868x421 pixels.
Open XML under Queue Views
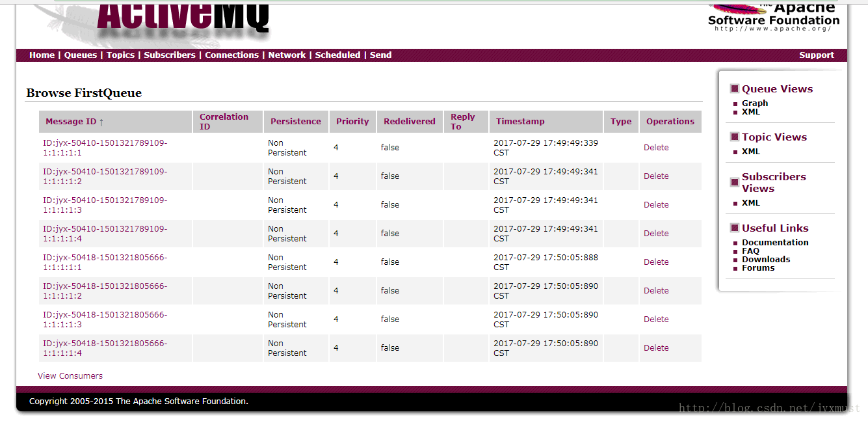click(751, 112)
